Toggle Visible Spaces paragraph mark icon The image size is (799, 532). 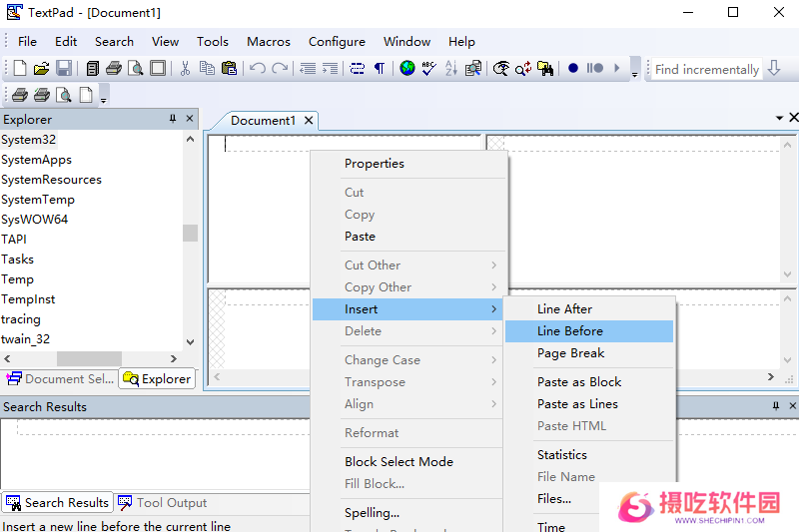[380, 68]
